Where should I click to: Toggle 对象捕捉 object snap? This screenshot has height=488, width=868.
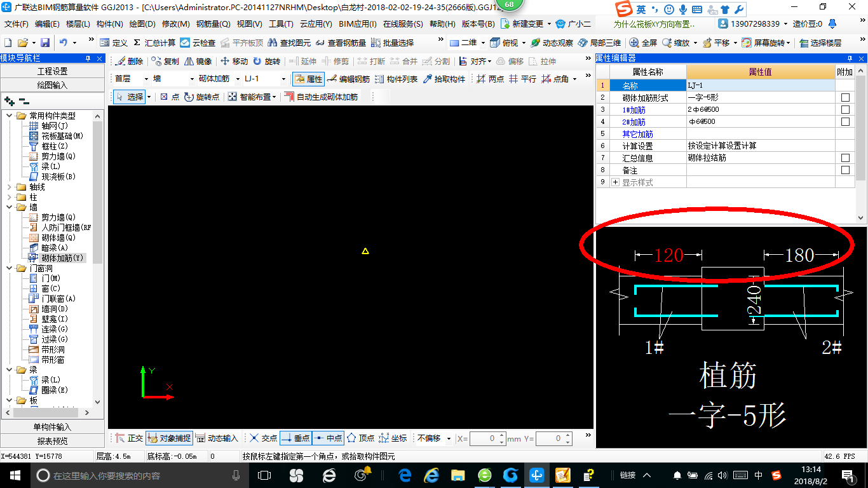coord(168,438)
